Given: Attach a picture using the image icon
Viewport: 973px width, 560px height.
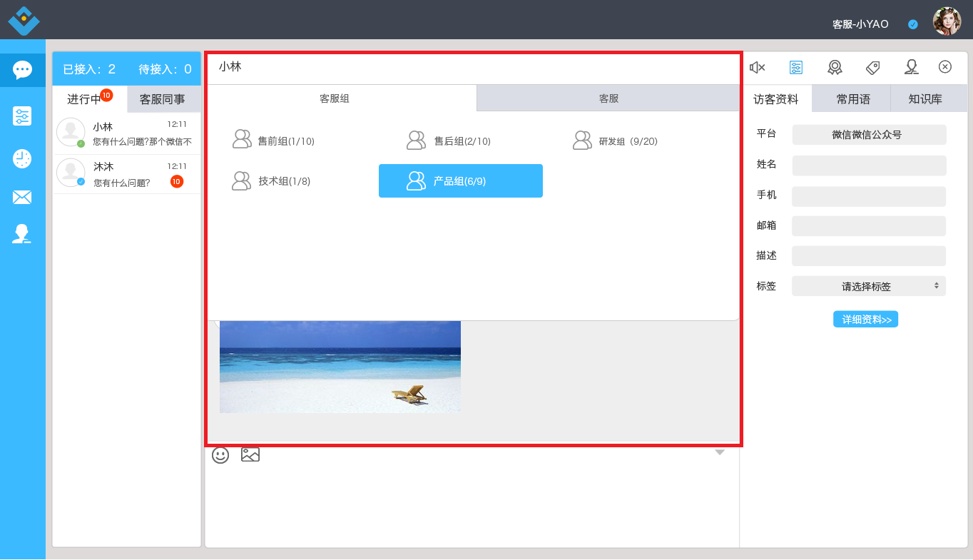Looking at the screenshot, I should click(250, 454).
